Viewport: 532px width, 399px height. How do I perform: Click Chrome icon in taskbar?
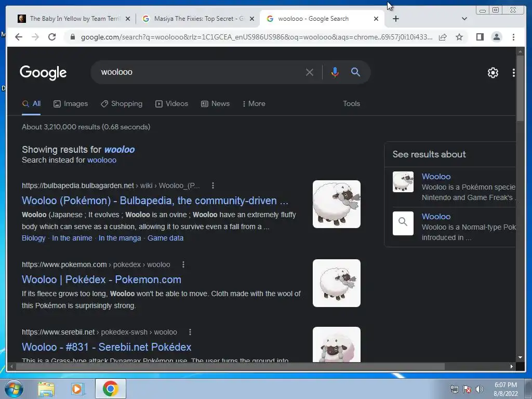pyautogui.click(x=110, y=389)
